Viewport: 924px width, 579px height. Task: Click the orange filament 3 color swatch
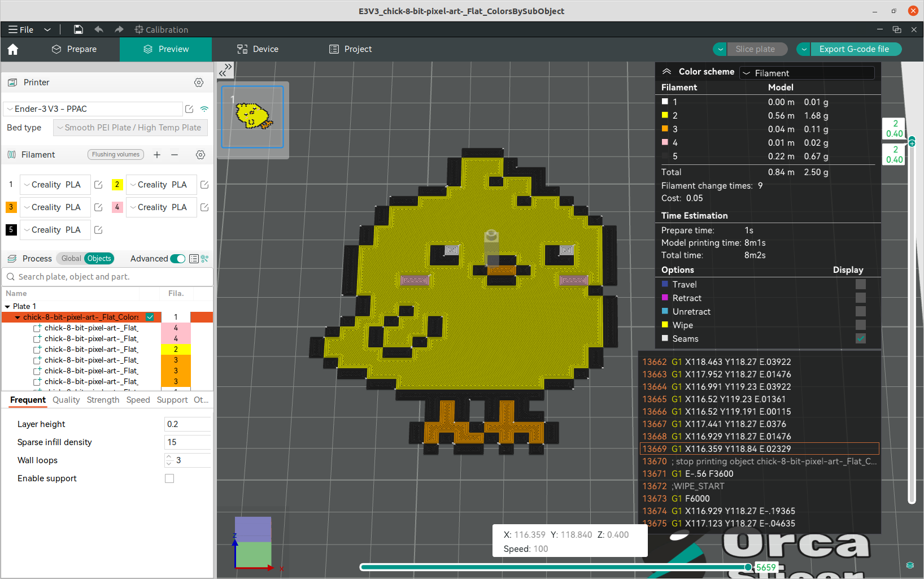[x=11, y=207]
